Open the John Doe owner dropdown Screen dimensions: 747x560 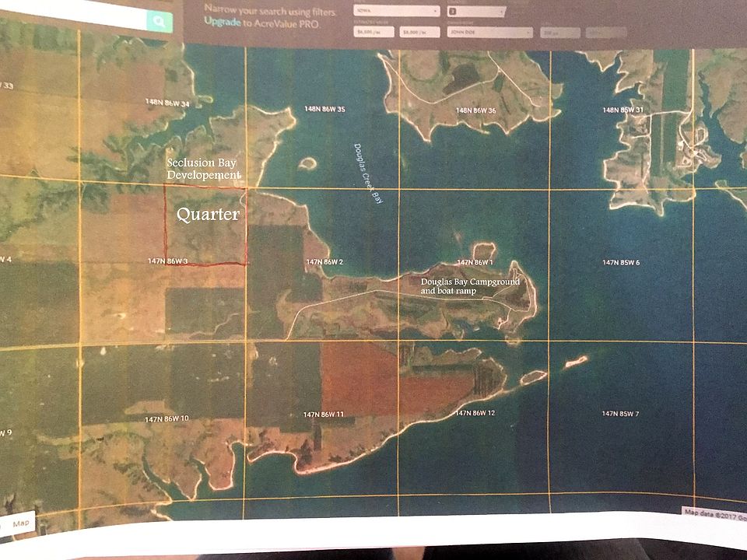click(489, 32)
